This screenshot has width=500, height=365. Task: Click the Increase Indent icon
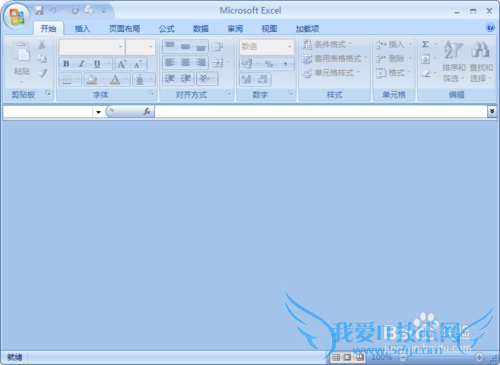coord(186,79)
